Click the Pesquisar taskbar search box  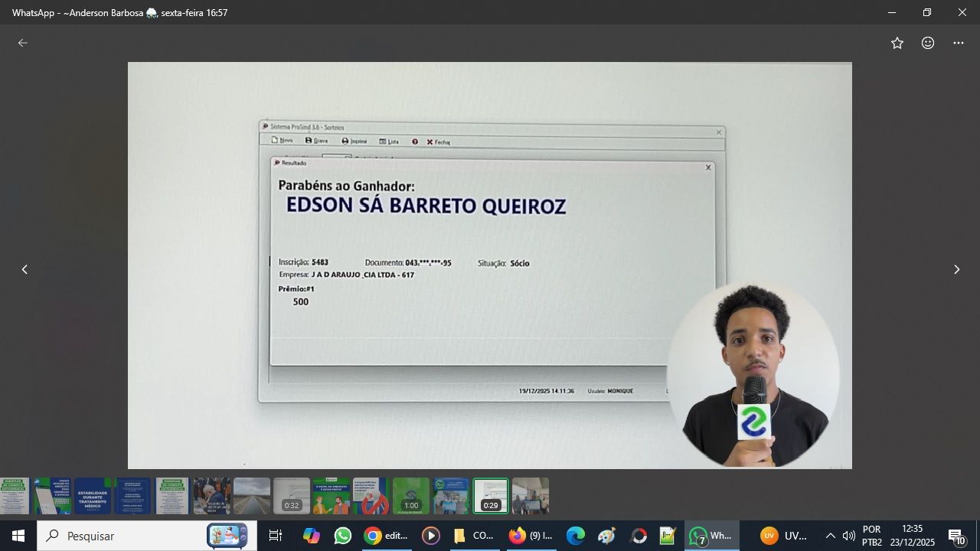147,536
